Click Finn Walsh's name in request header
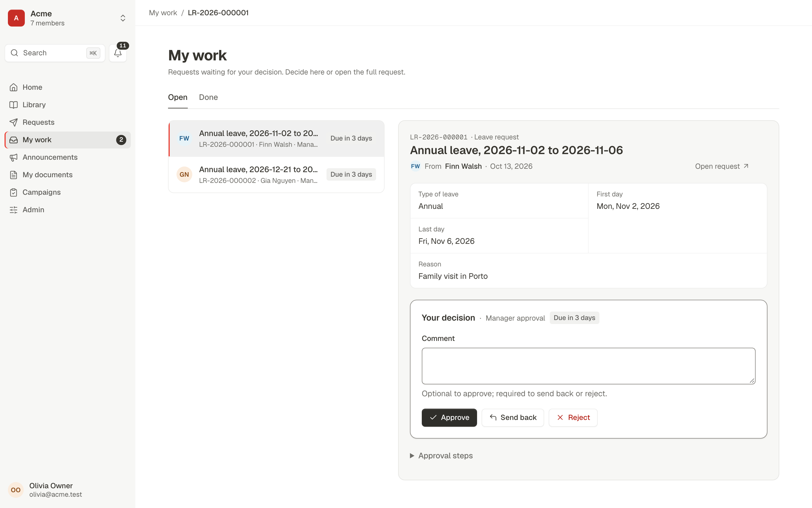This screenshot has height=508, width=812. [x=463, y=166]
